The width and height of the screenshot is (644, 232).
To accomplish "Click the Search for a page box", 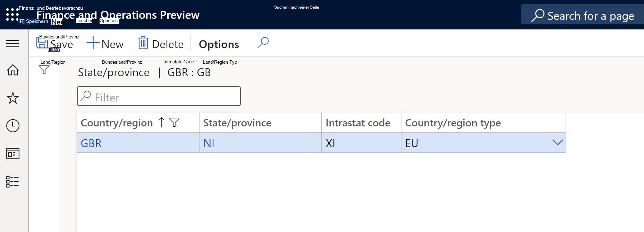I will pos(583,15).
